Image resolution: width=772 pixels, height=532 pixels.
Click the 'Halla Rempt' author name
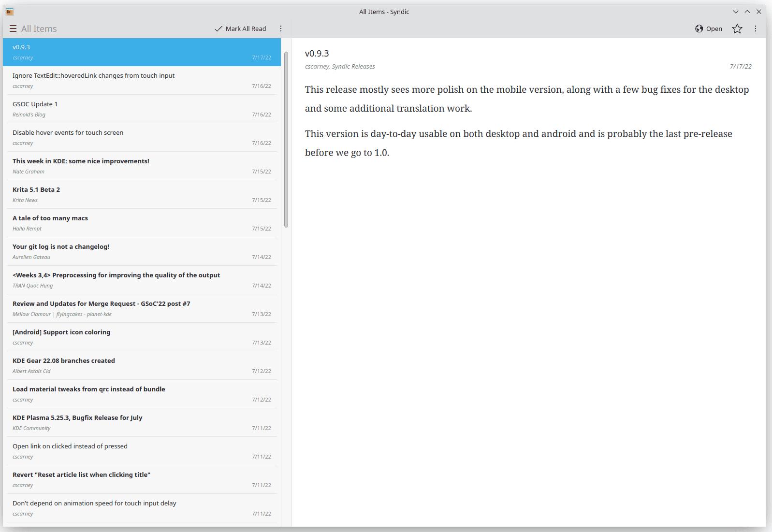click(27, 229)
